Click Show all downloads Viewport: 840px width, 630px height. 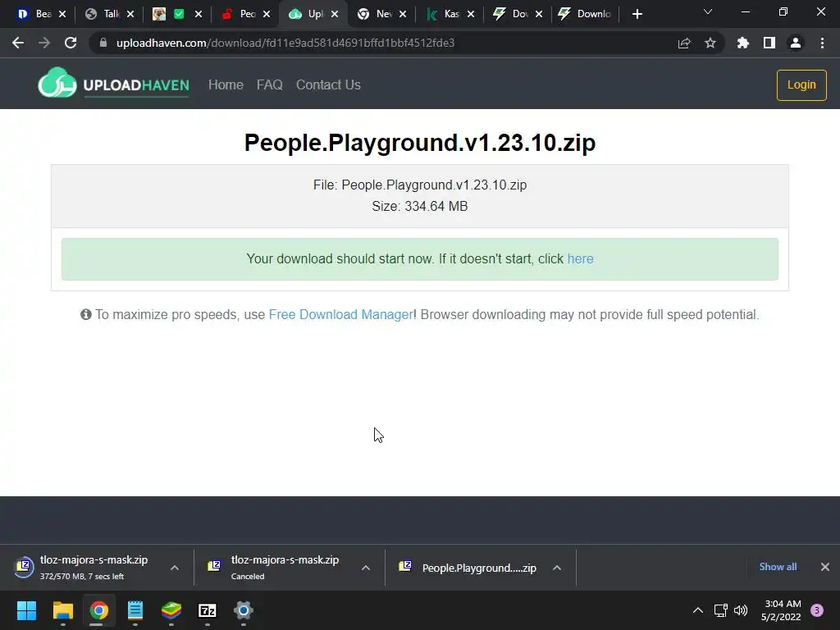pos(778,567)
